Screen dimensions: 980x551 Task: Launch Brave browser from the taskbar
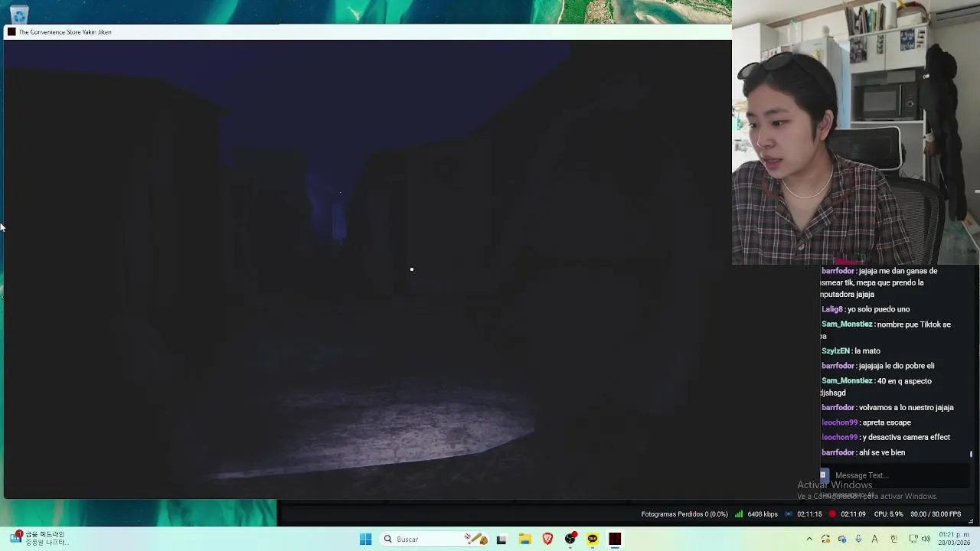547,540
